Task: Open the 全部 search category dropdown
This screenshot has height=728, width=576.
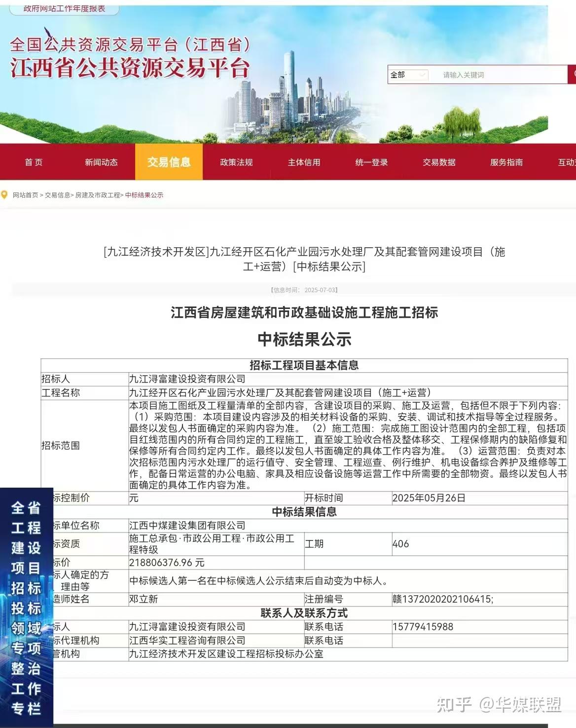Action: click(x=408, y=75)
